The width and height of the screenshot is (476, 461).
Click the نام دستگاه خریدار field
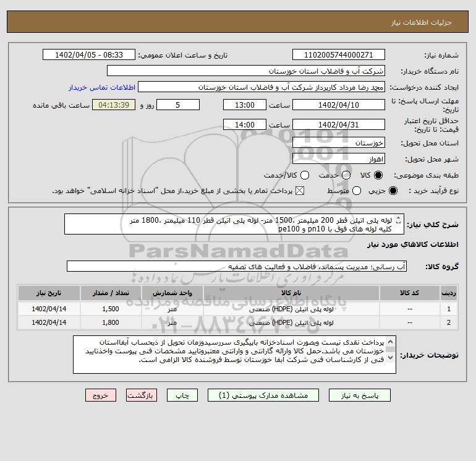246,71
